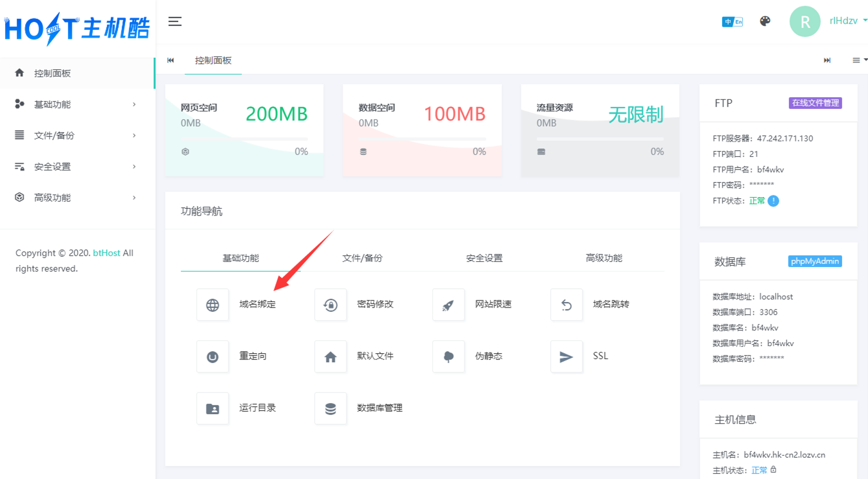Open the tab options dropdown menu
Image resolution: width=868 pixels, height=479 pixels.
point(859,60)
